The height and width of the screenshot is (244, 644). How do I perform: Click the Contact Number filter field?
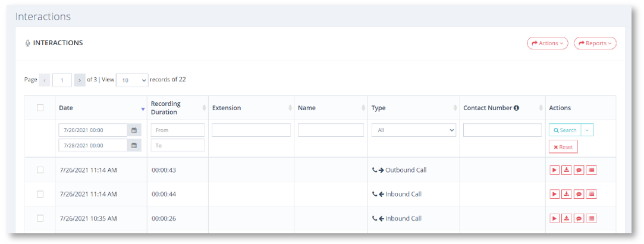click(502, 130)
